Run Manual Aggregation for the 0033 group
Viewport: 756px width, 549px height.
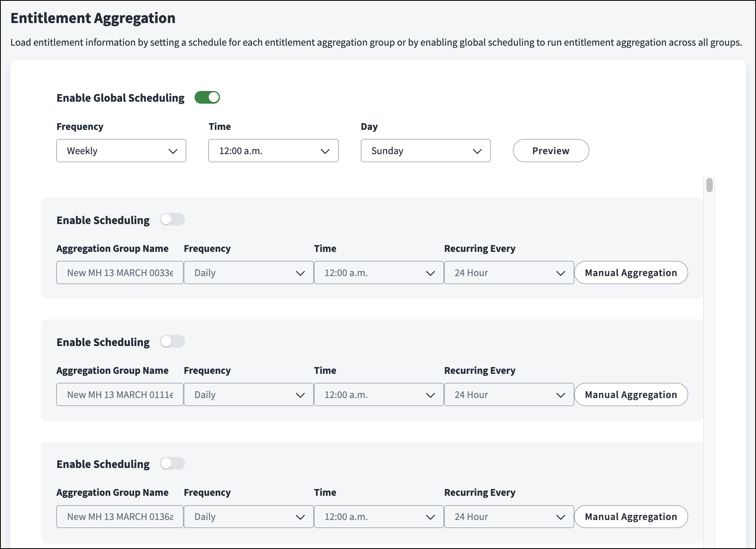pos(631,273)
